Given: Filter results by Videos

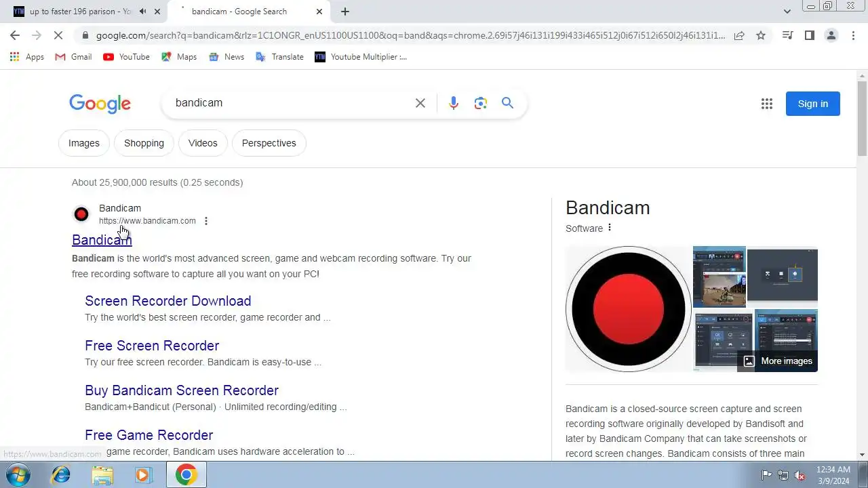Looking at the screenshot, I should pyautogui.click(x=203, y=143).
